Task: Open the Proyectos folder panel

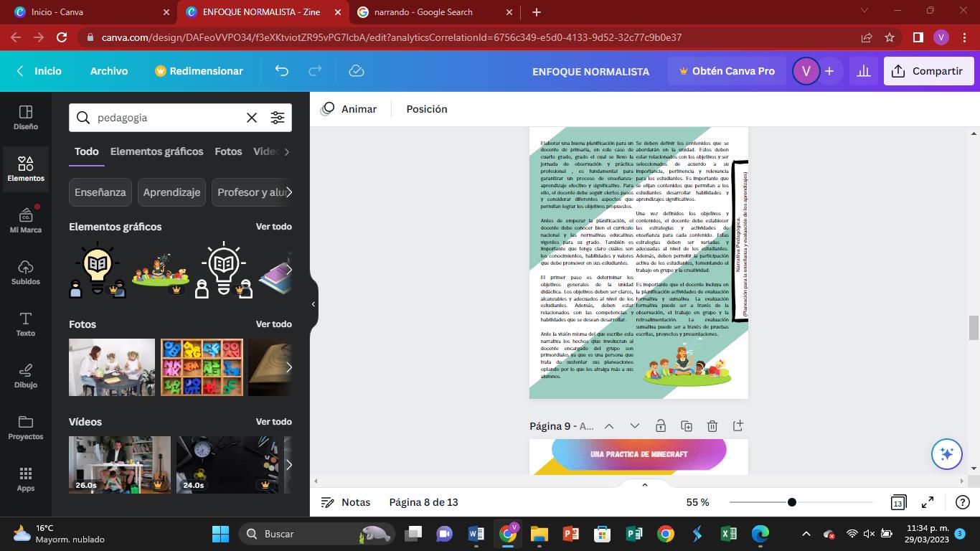Action: [26, 428]
